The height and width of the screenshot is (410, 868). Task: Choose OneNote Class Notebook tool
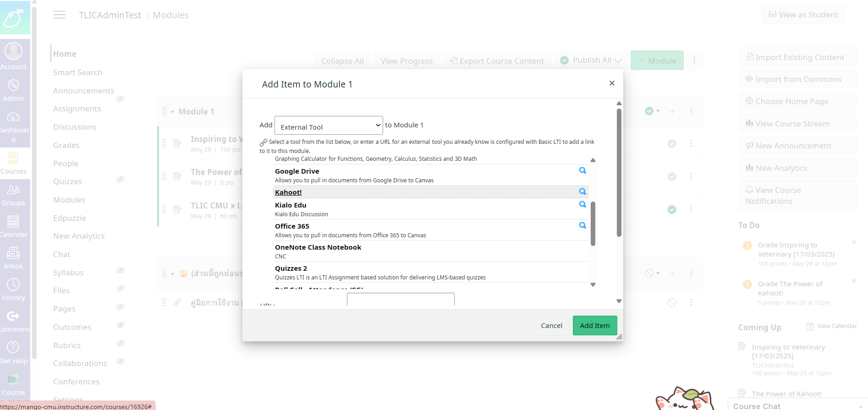point(318,247)
